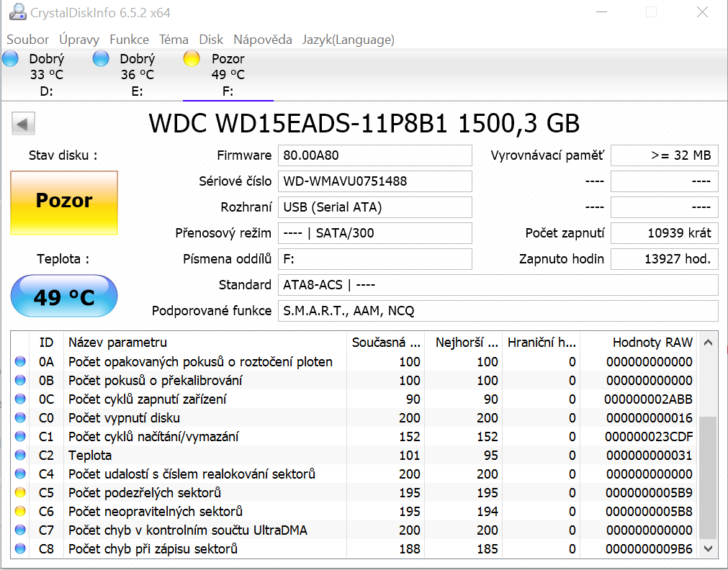Screen dimensions: 728x570
Task: Click scroll down arrow of attribute list
Action: tap(708, 548)
